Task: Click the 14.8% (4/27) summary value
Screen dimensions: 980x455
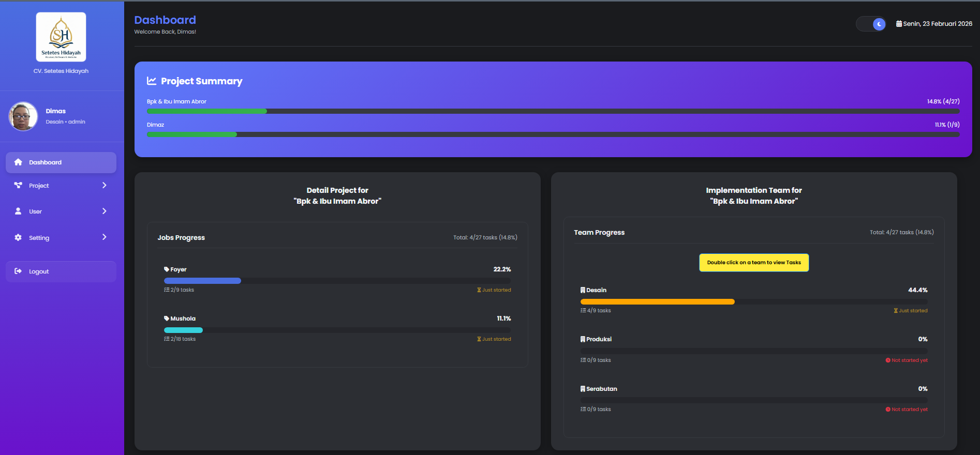Action: [943, 101]
